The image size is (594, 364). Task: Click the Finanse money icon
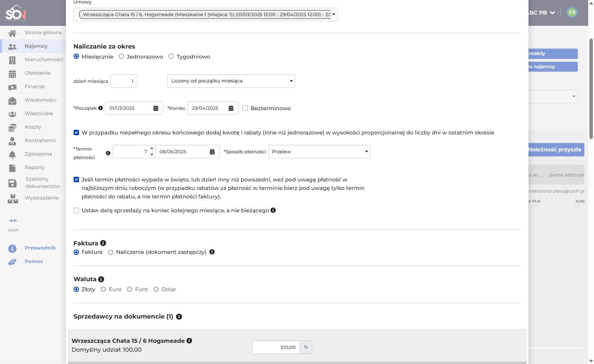click(12, 87)
